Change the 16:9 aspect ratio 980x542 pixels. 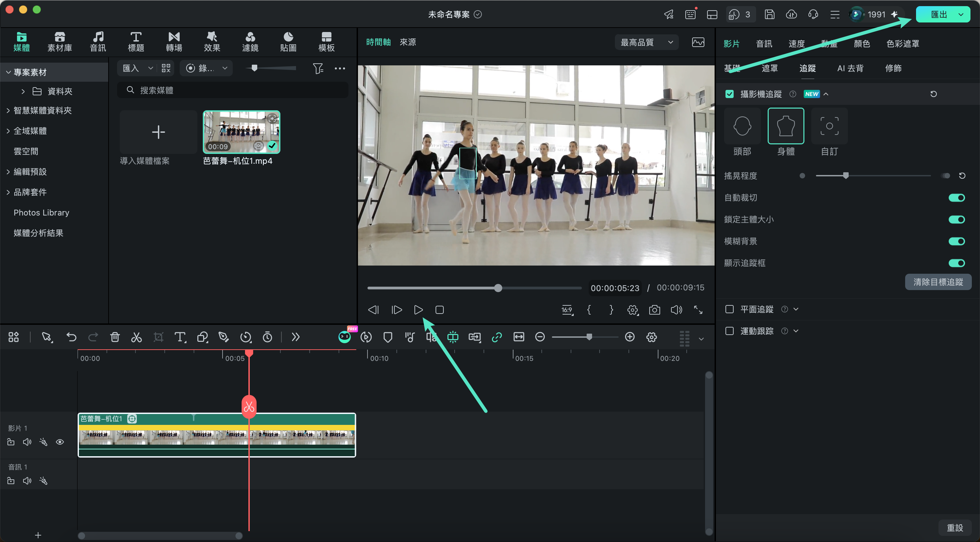click(x=567, y=310)
